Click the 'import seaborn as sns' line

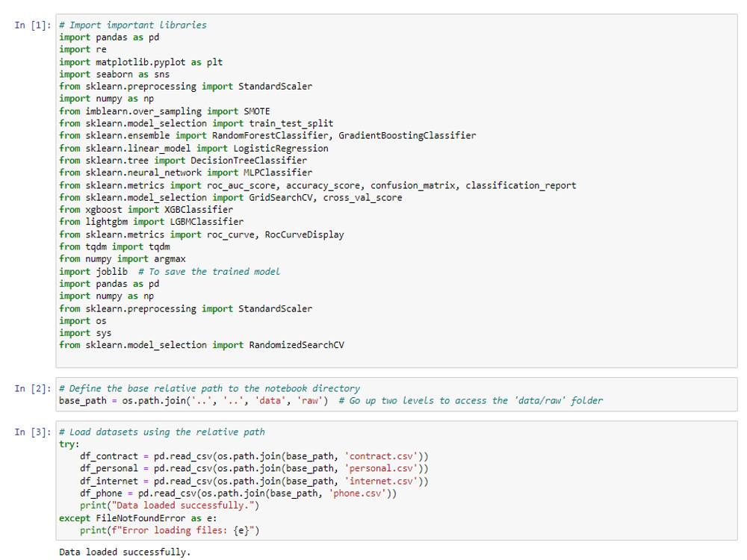tap(114, 74)
